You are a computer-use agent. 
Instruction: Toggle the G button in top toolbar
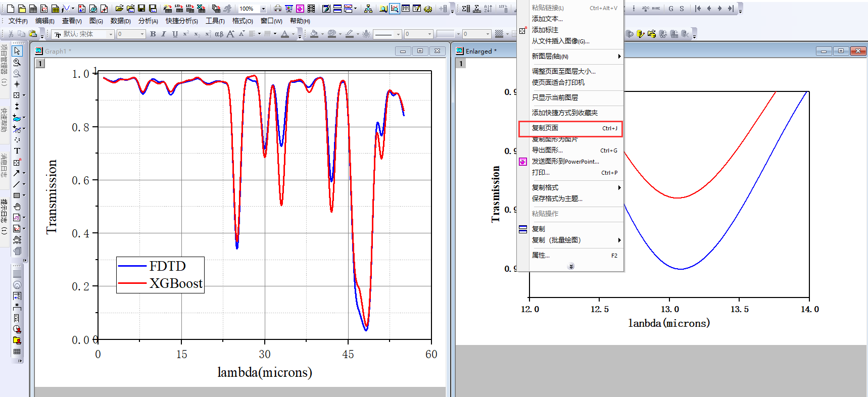tap(671, 9)
